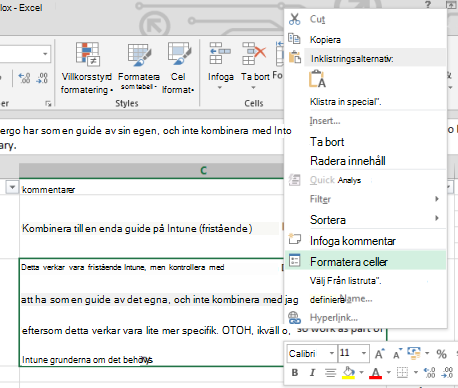Open the fill color dropdown arrow

click(x=361, y=372)
